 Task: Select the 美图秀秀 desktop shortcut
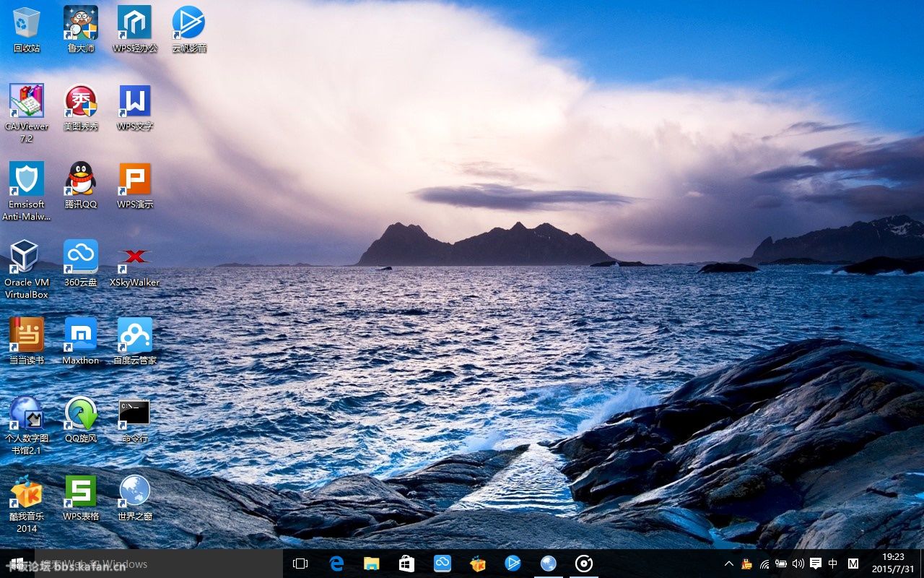81,108
